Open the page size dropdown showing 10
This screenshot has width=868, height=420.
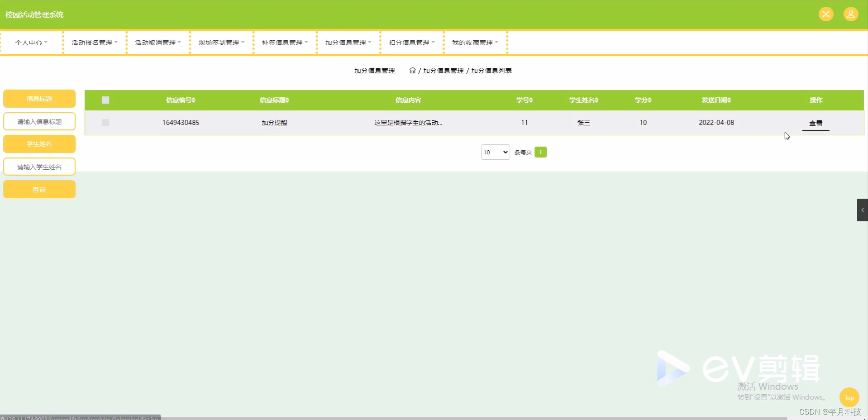coord(495,152)
